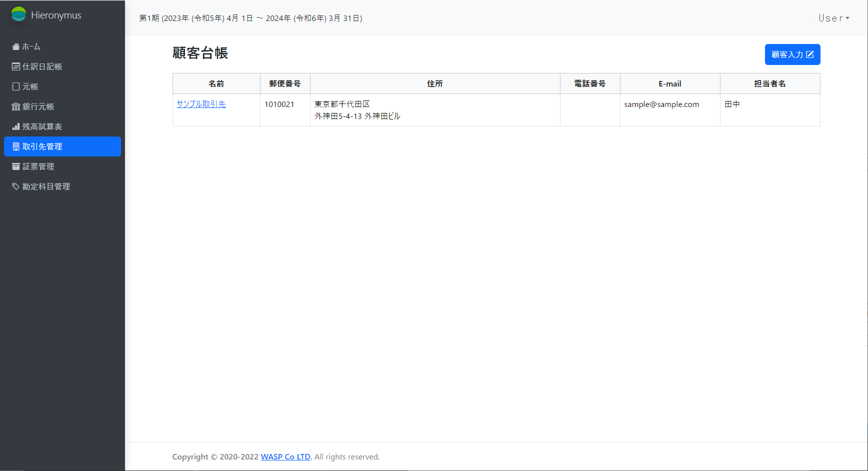Open 元帳 from the sidebar
Image resolution: width=868 pixels, height=471 pixels.
(62, 86)
